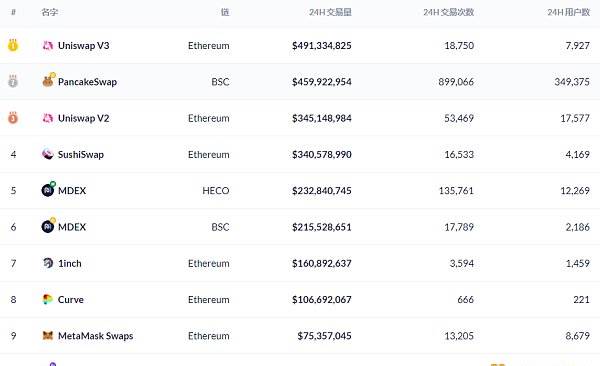
Task: Open the SushiSwap name link
Action: tap(81, 154)
